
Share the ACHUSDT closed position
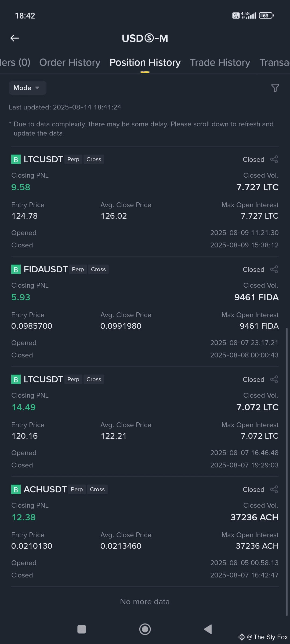coord(274,489)
